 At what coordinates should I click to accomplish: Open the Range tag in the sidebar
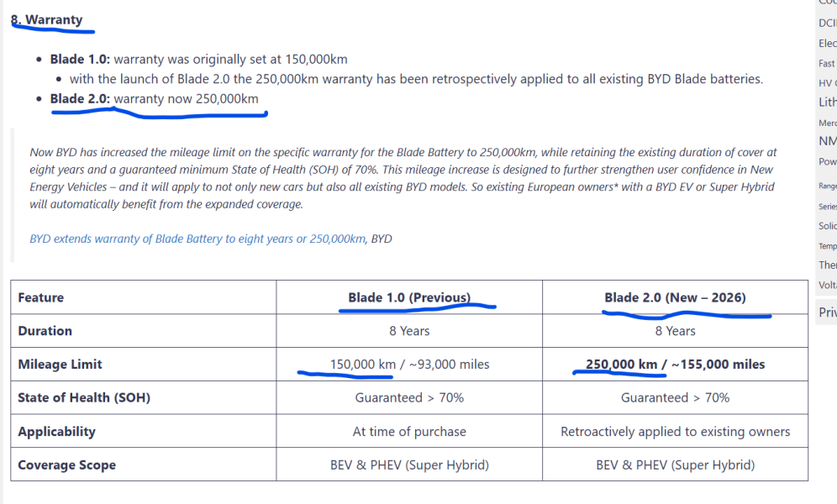827,186
